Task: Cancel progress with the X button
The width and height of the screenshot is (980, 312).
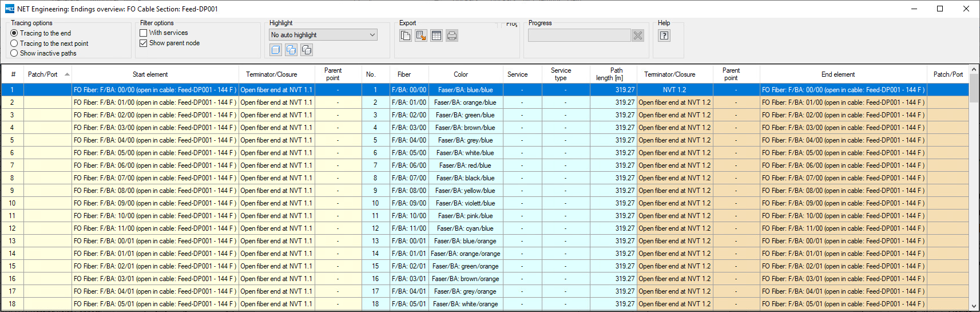Action: (x=638, y=35)
